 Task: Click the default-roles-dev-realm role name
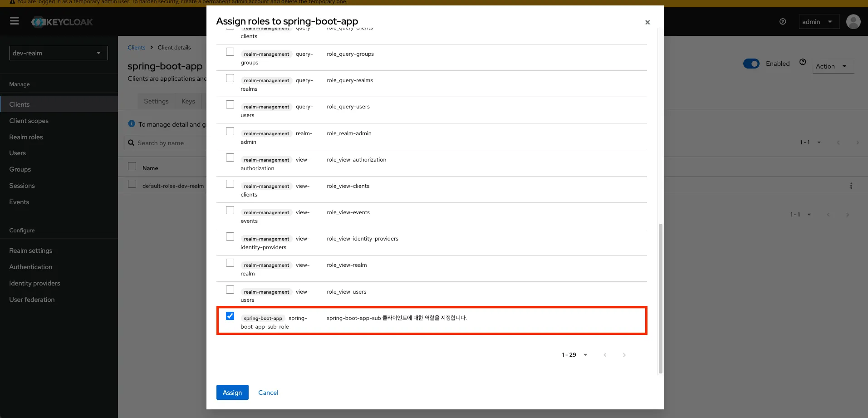point(173,186)
